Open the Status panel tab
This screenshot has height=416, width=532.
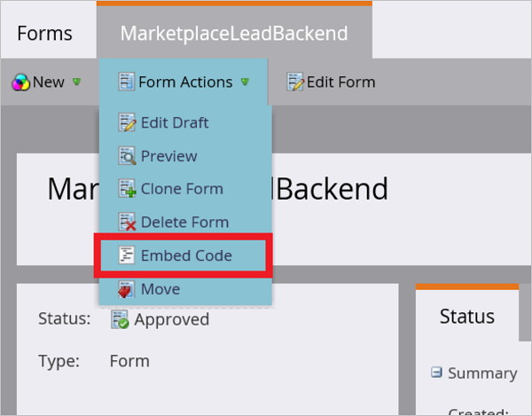(x=466, y=317)
